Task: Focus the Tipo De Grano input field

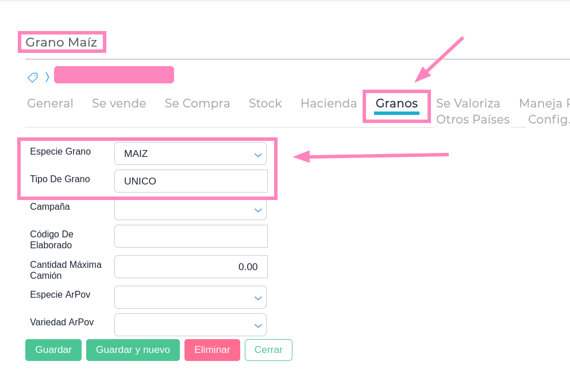Action: pos(191,181)
